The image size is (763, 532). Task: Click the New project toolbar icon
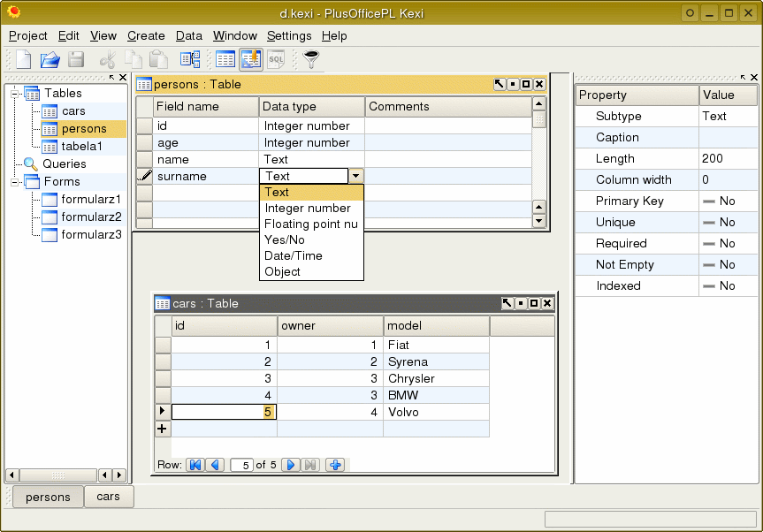click(x=24, y=60)
